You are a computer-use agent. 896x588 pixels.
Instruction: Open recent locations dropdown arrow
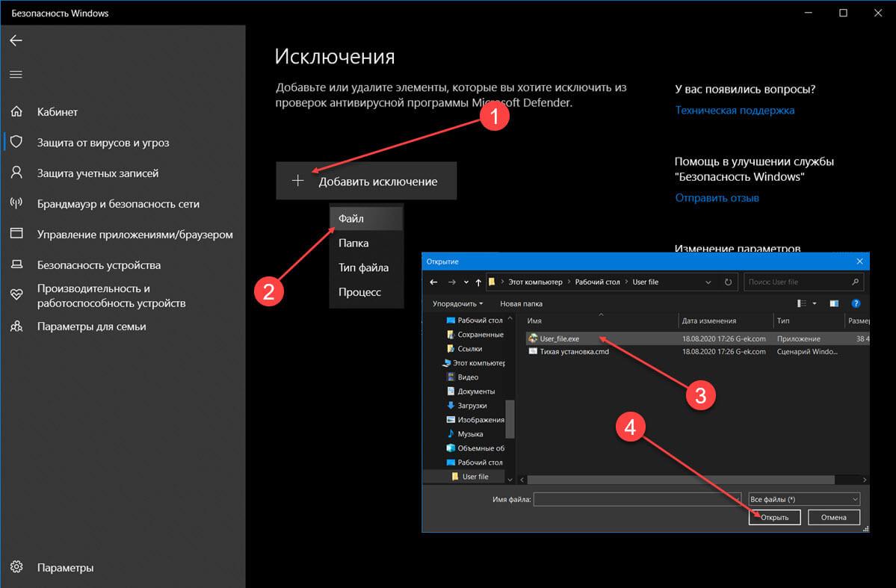coord(466,282)
